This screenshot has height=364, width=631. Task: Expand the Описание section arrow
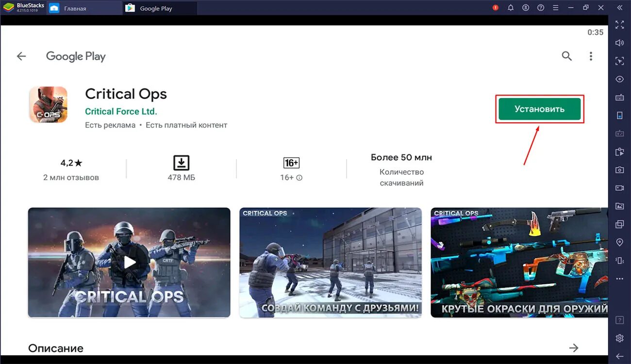coord(574,348)
